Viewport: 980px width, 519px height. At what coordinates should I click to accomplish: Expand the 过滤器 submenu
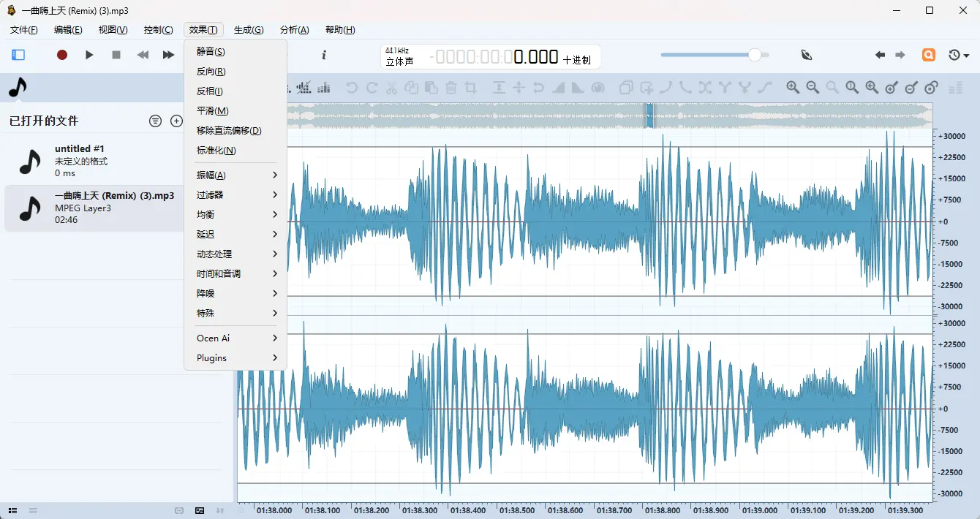[x=235, y=195]
